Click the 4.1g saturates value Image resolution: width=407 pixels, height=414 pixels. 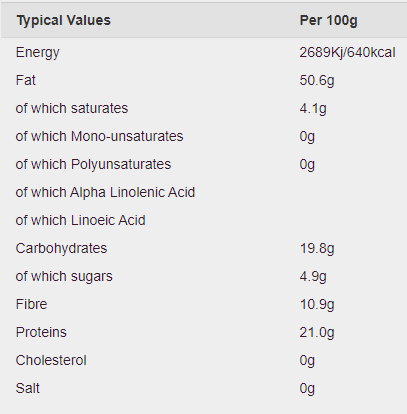coord(313,109)
